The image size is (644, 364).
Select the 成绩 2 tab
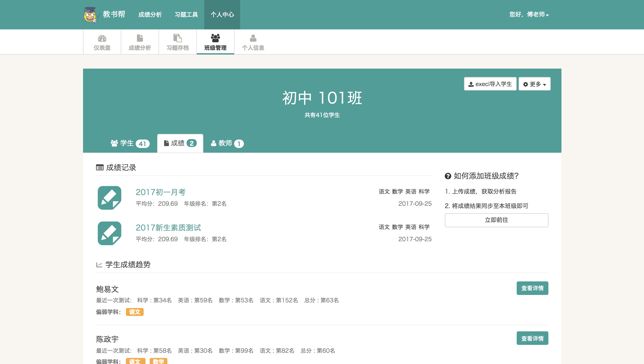[180, 143]
